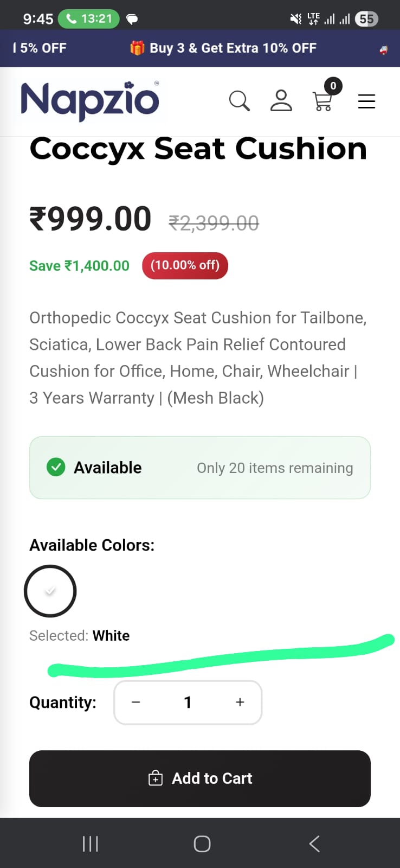Tap the cart count badge

point(333,86)
